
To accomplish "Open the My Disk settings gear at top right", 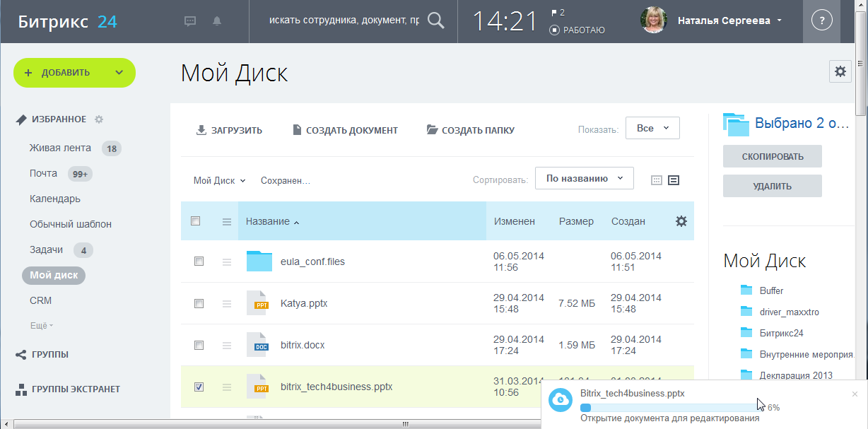I will (840, 71).
